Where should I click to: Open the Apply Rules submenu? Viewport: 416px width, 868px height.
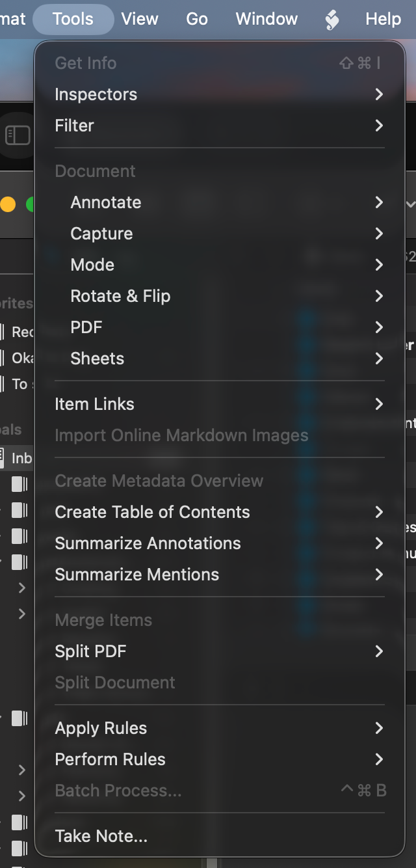pos(101,728)
